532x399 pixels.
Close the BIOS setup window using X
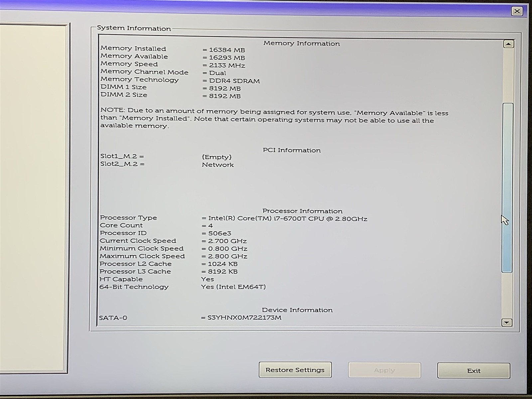click(517, 11)
